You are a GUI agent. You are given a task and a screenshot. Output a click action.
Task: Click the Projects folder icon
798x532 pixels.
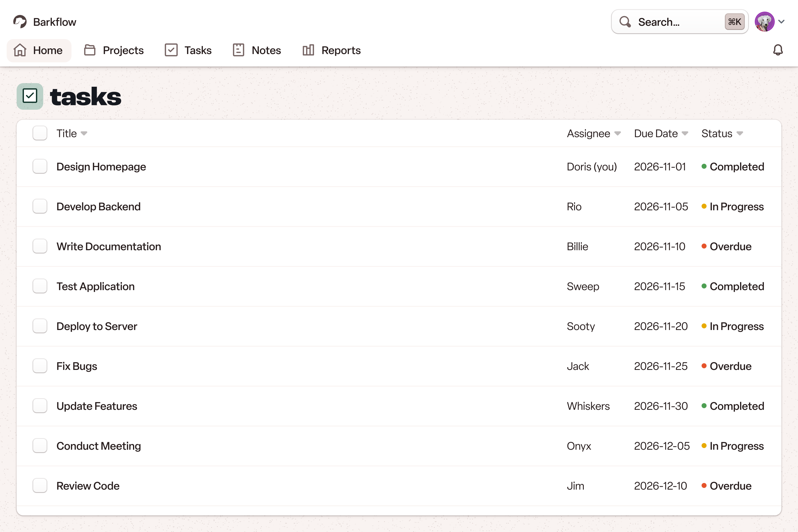(x=89, y=50)
